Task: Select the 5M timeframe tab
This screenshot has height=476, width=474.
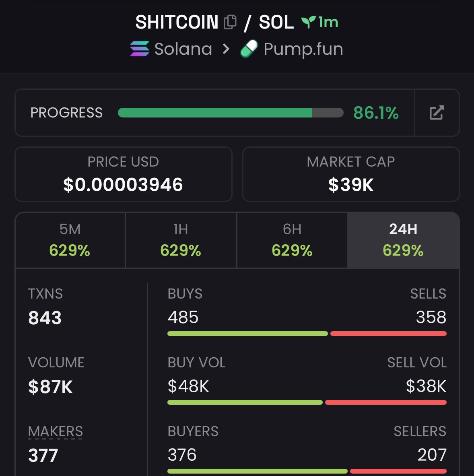Action: [70, 240]
